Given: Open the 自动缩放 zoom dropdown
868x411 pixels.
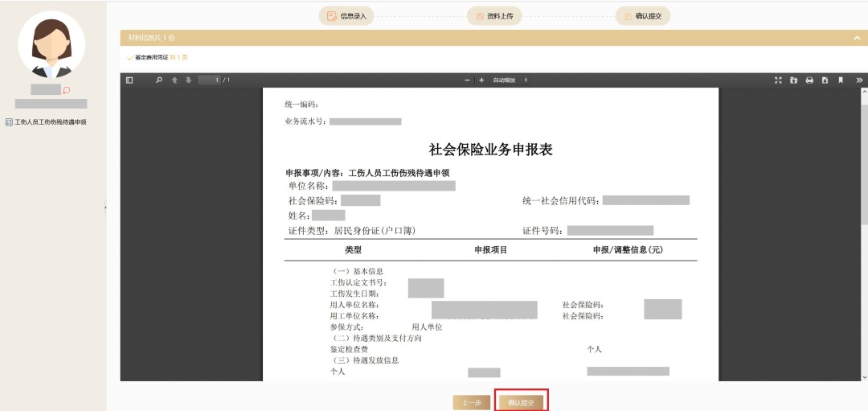Looking at the screenshot, I should 511,80.
